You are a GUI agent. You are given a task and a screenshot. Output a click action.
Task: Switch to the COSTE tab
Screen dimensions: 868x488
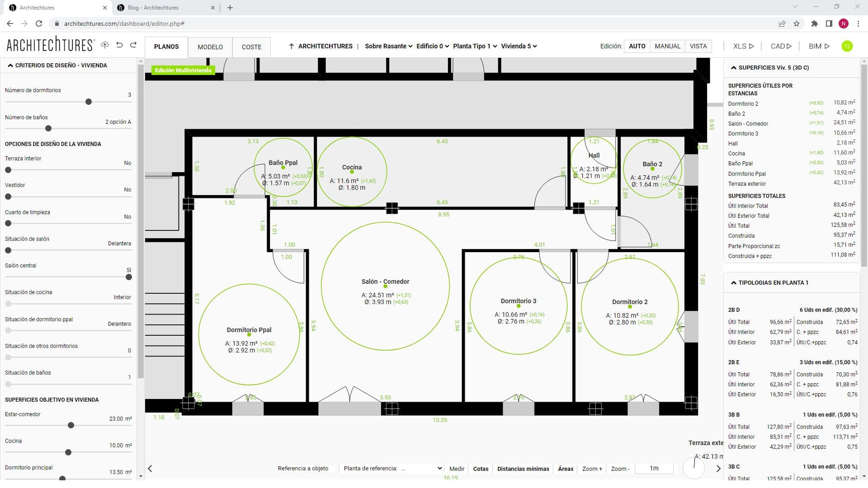click(251, 47)
